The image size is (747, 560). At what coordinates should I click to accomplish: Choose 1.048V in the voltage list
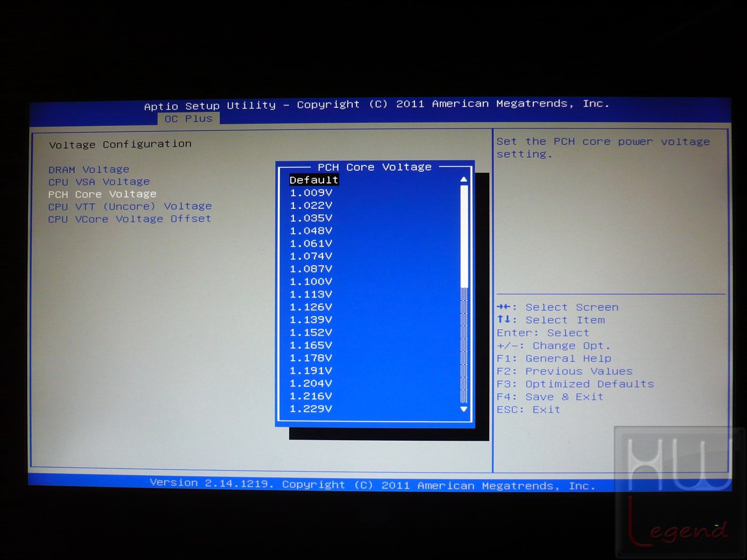tap(311, 231)
